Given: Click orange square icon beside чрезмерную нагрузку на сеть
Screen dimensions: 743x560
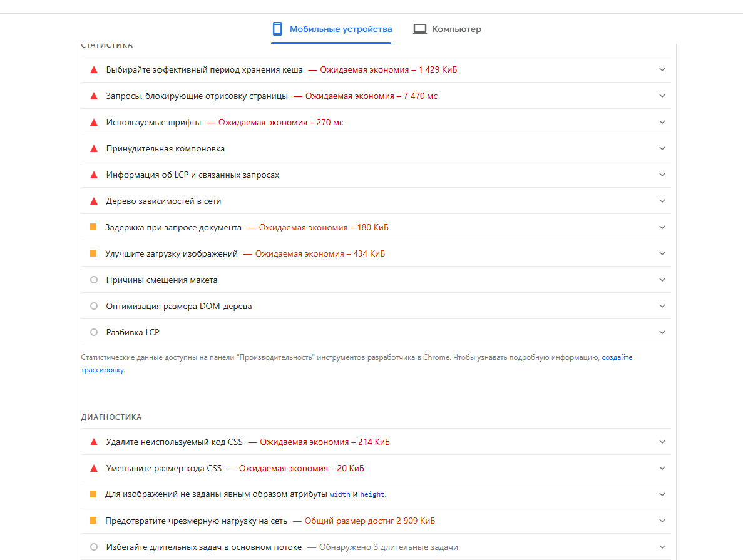Looking at the screenshot, I should (x=93, y=521).
